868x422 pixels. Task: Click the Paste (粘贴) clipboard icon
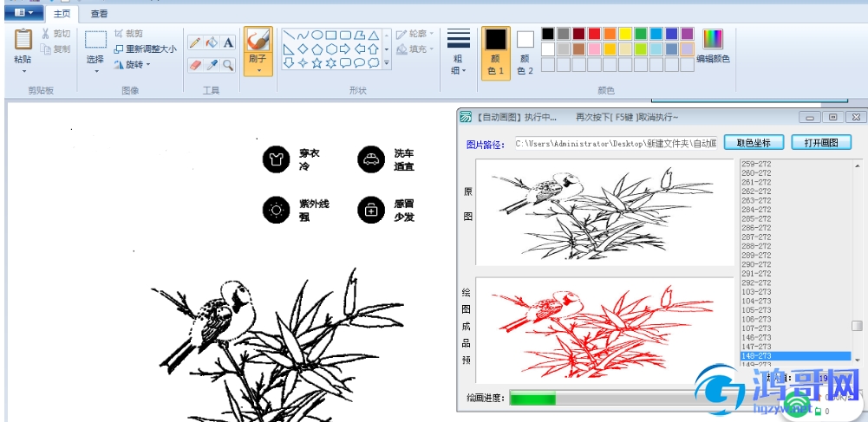[23, 40]
